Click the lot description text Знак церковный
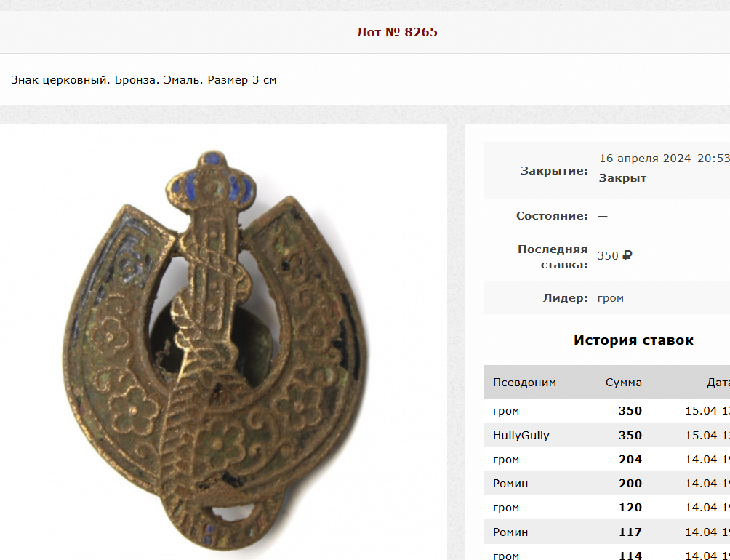The image size is (730, 560). (x=143, y=80)
